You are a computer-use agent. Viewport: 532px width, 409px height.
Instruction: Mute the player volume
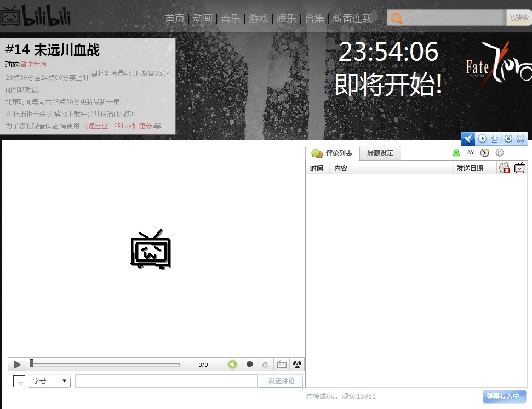pyautogui.click(x=232, y=365)
